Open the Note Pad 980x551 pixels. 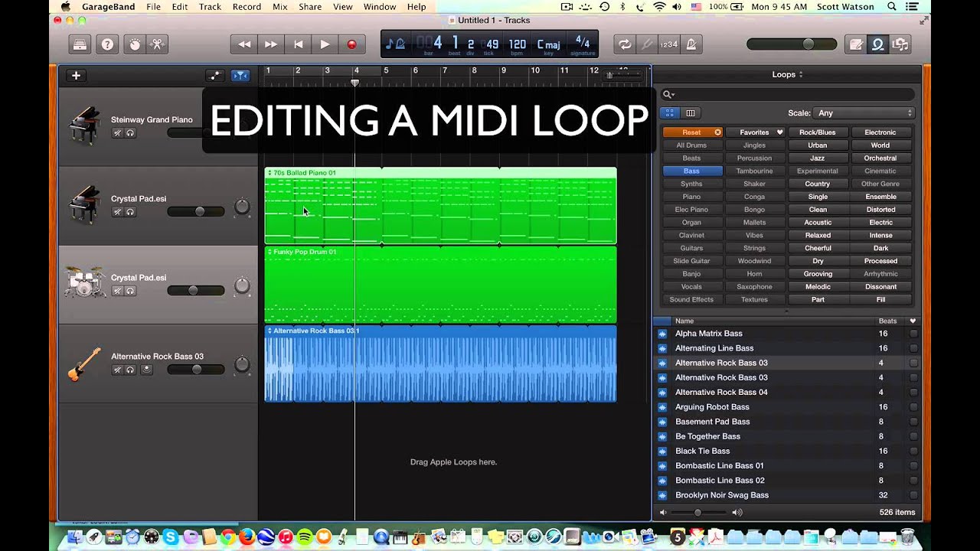click(856, 44)
